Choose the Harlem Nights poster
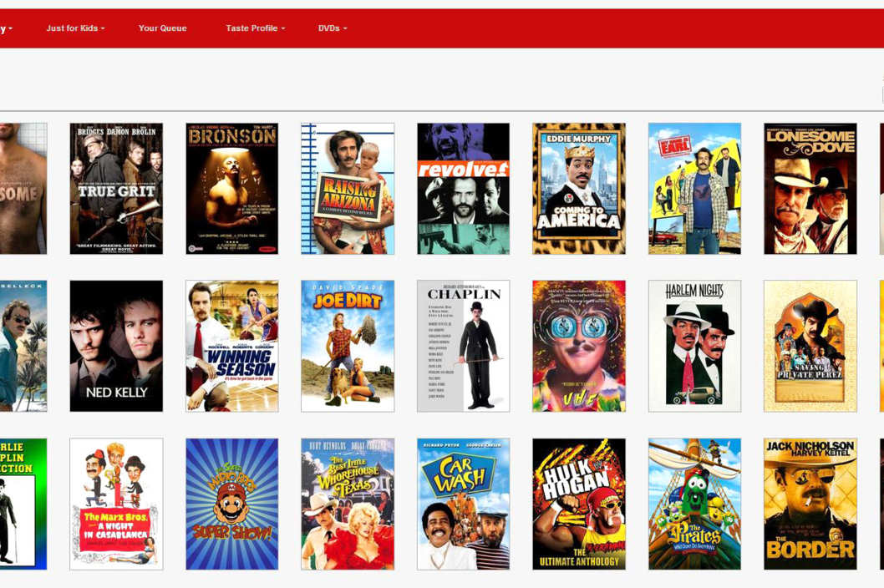Image resolution: width=884 pixels, height=588 pixels. (x=694, y=346)
